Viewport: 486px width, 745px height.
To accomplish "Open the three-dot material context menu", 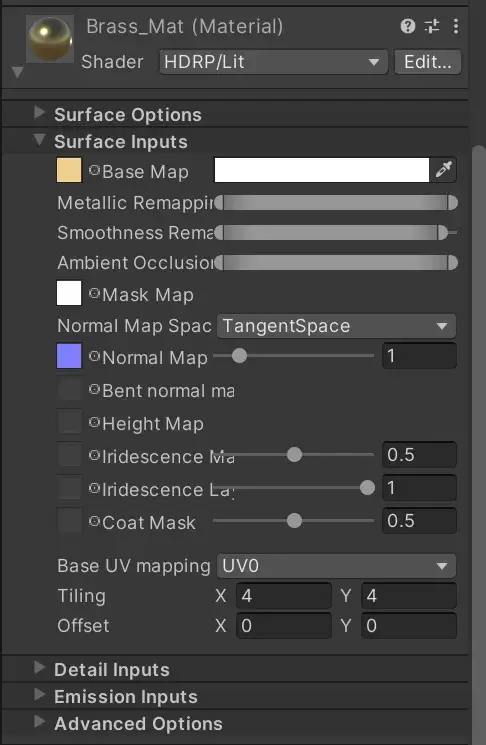I will click(x=456, y=26).
